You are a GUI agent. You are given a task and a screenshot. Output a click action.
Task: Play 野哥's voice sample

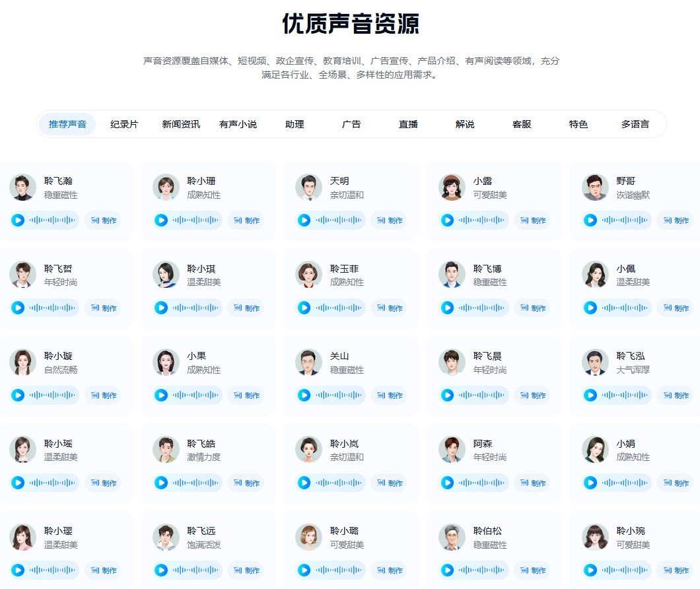click(589, 220)
